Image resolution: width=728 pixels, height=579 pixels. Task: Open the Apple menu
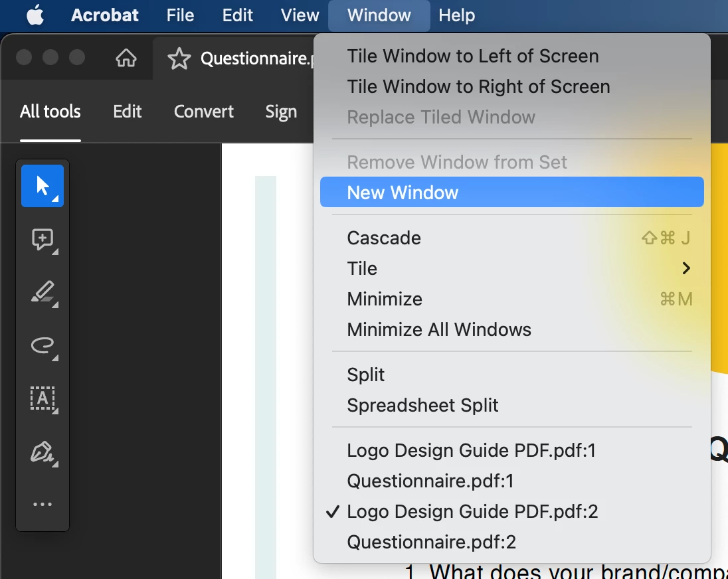(35, 15)
